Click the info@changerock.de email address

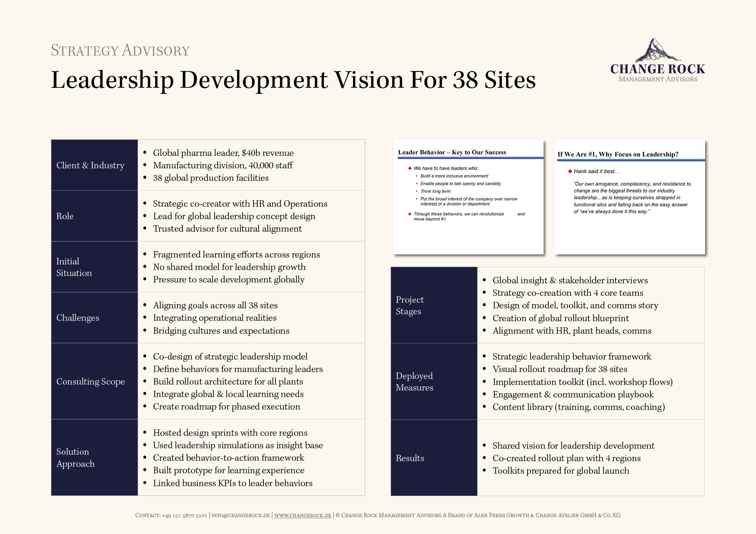pyautogui.click(x=241, y=515)
